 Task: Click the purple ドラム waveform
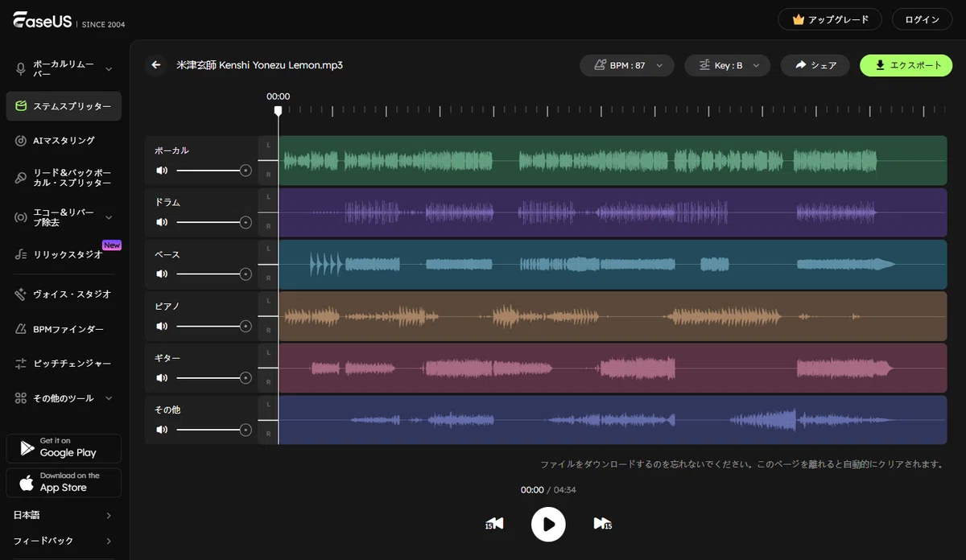click(x=613, y=212)
